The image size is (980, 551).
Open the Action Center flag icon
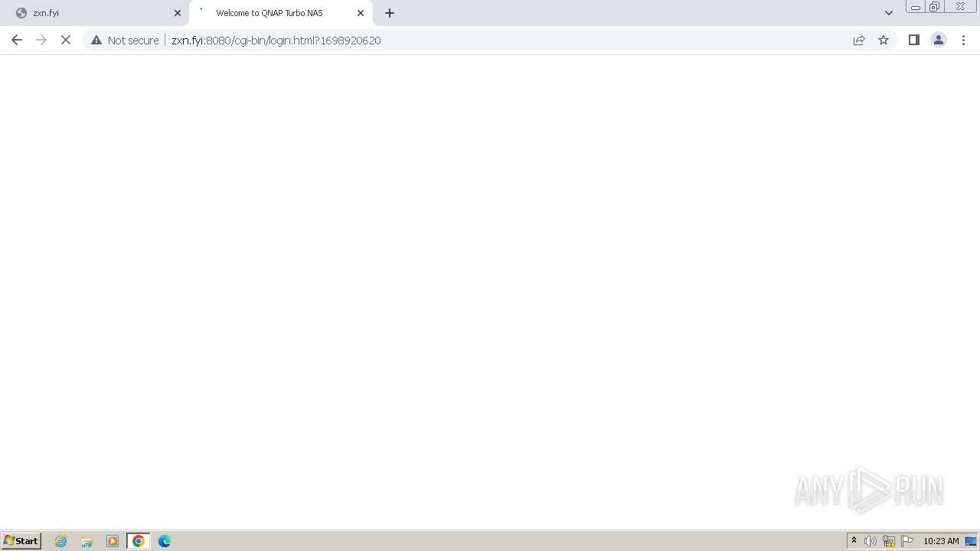click(x=907, y=541)
